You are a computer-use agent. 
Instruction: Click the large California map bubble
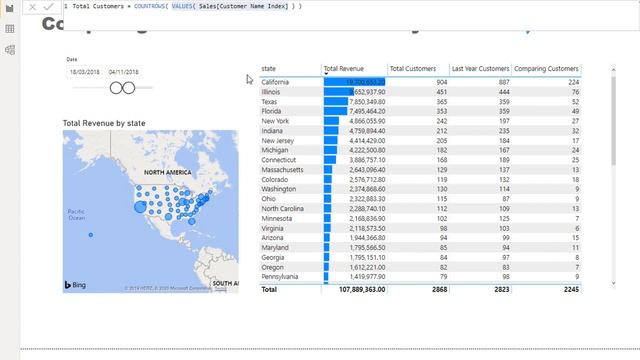point(140,207)
